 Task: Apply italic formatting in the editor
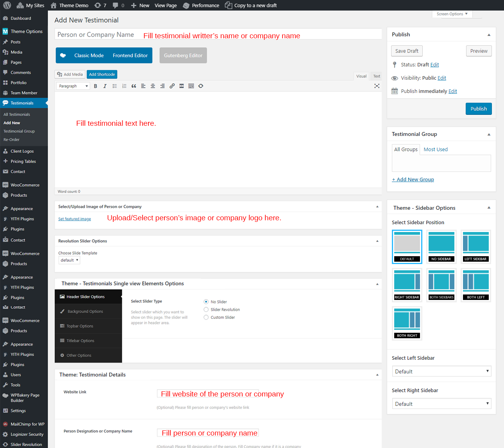(x=105, y=86)
